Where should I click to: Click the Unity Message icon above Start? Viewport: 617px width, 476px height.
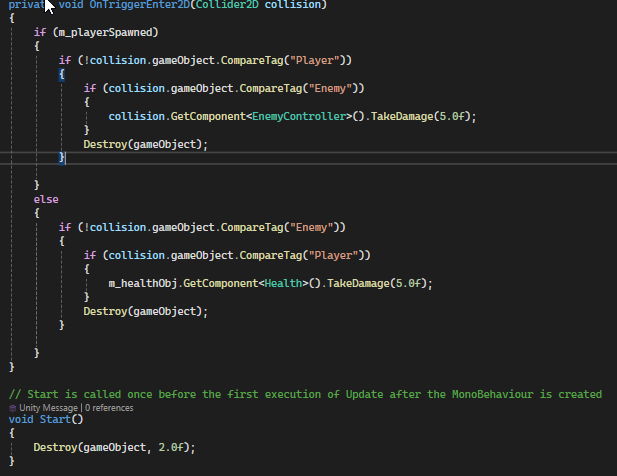[x=12, y=408]
